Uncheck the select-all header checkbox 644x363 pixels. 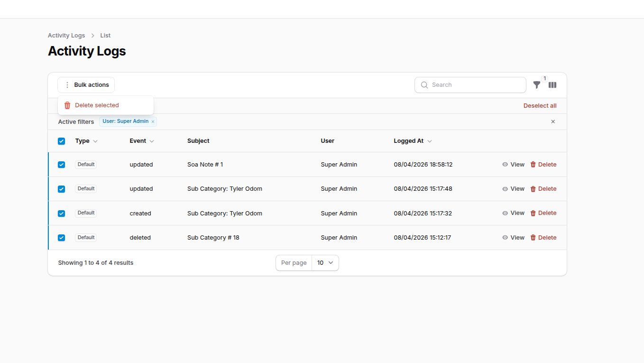click(61, 141)
